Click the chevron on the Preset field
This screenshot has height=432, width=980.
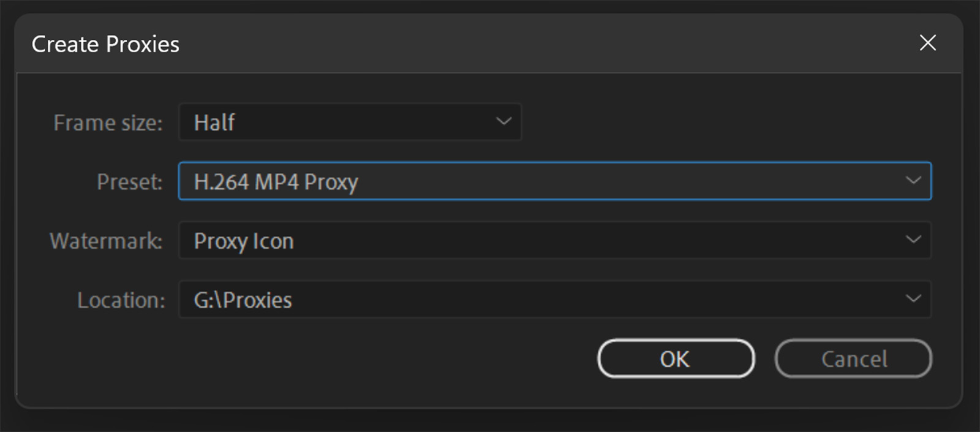click(913, 181)
